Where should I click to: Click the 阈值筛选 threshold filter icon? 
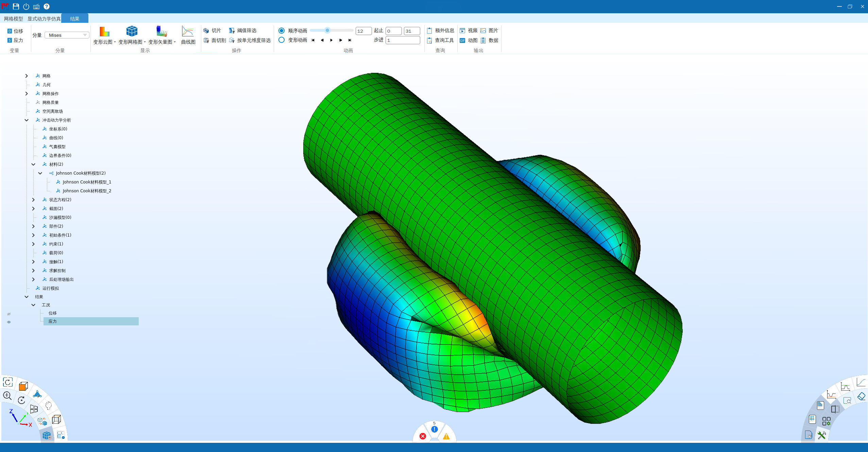[232, 31]
